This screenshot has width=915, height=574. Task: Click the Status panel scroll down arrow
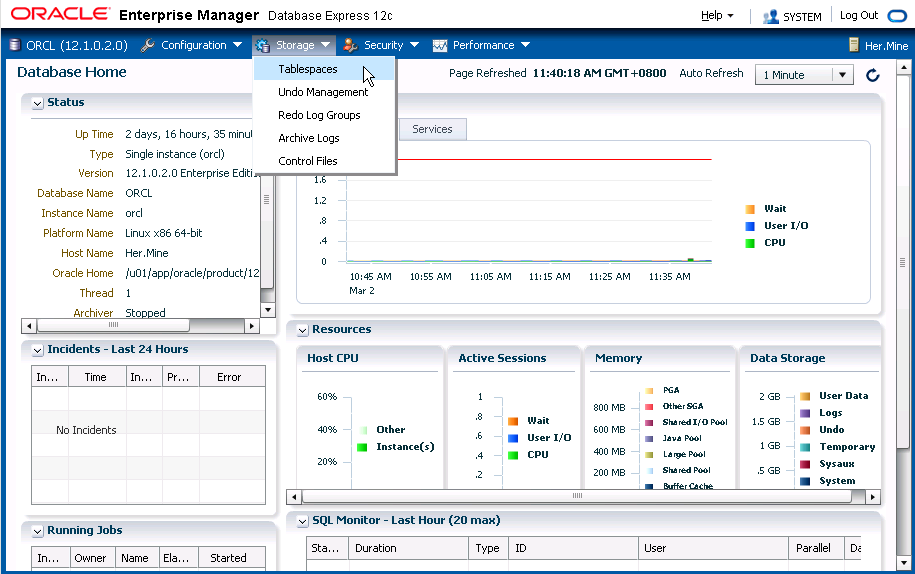coord(267,310)
